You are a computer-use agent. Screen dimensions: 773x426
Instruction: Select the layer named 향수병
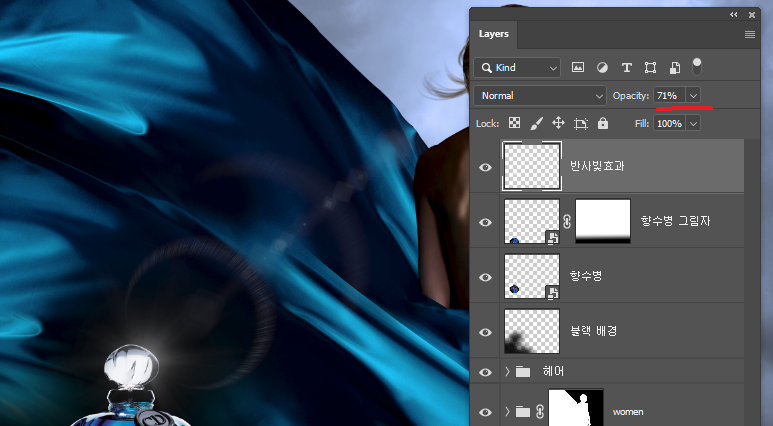[586, 276]
